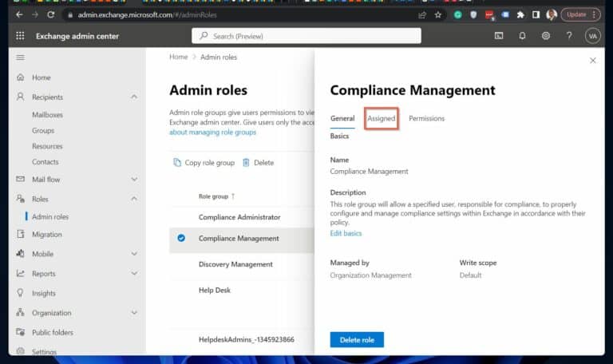Click the Home house icon in sidebar

(x=20, y=77)
